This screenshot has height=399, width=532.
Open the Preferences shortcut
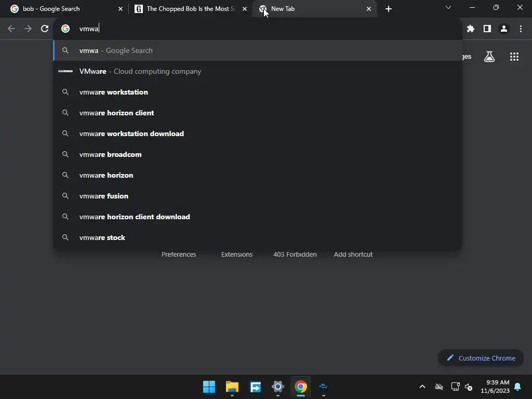point(179,254)
